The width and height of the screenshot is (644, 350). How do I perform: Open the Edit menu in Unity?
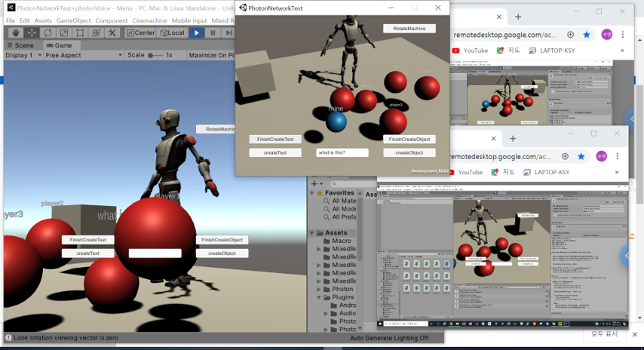pos(25,20)
